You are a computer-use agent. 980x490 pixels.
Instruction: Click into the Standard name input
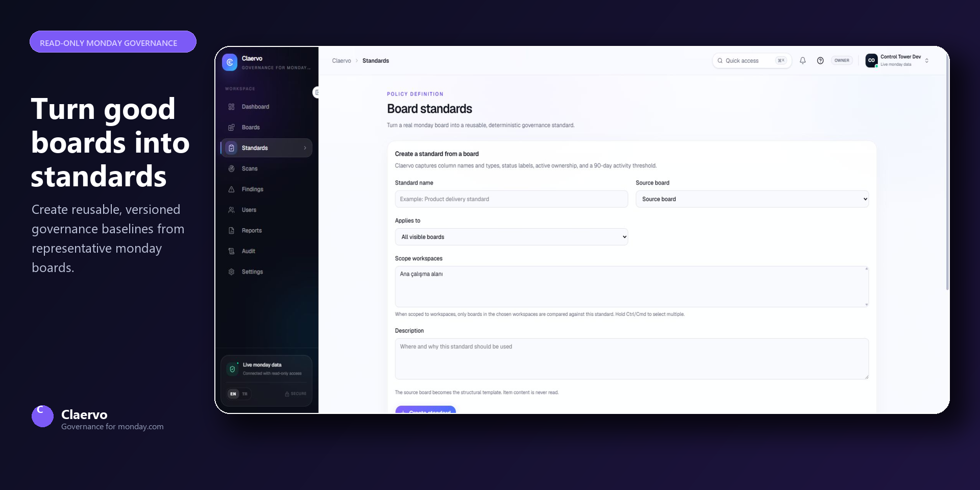511,199
